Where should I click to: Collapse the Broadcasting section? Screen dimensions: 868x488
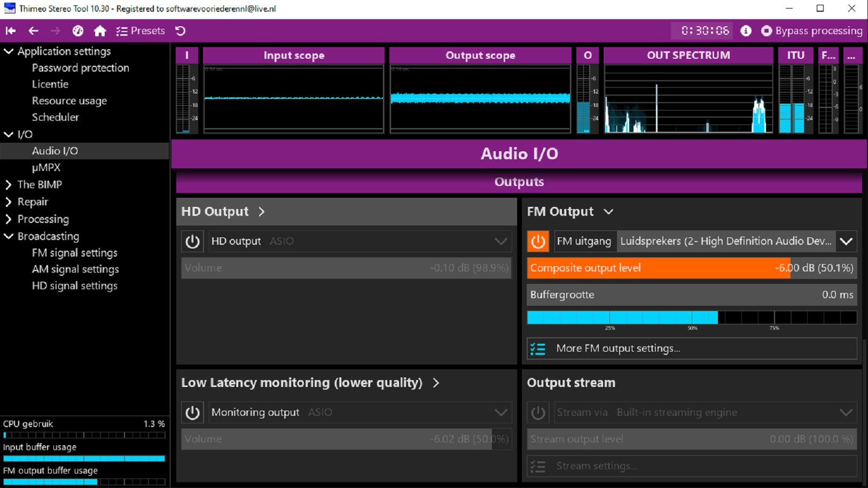pyautogui.click(x=9, y=236)
